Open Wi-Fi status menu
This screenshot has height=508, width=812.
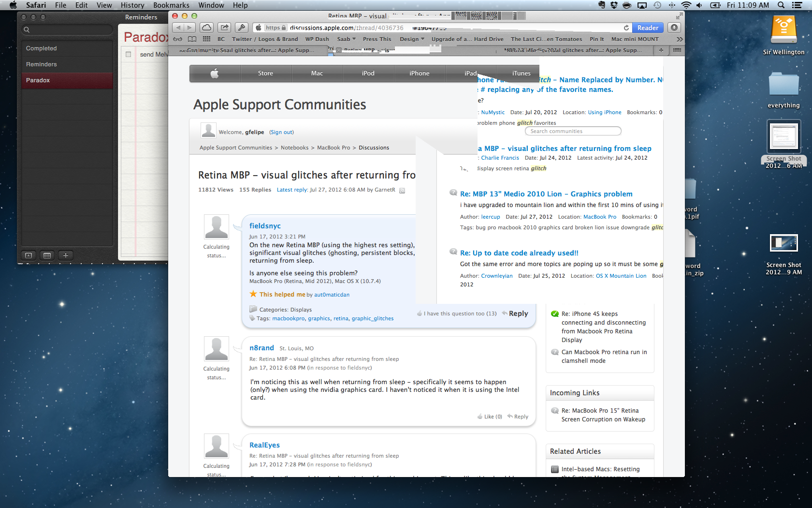686,5
